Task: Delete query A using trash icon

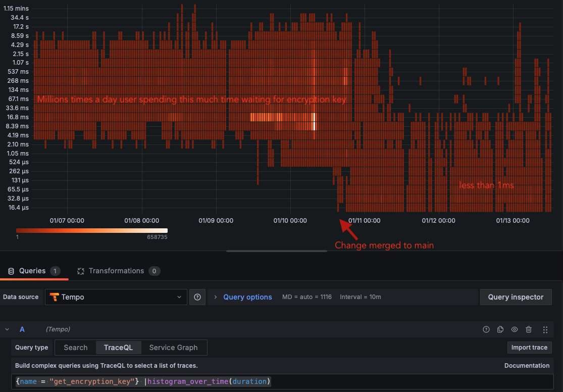Action: pos(529,329)
